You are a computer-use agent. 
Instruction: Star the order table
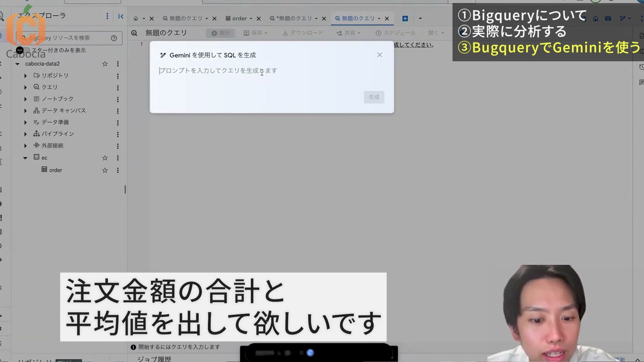pyautogui.click(x=105, y=170)
